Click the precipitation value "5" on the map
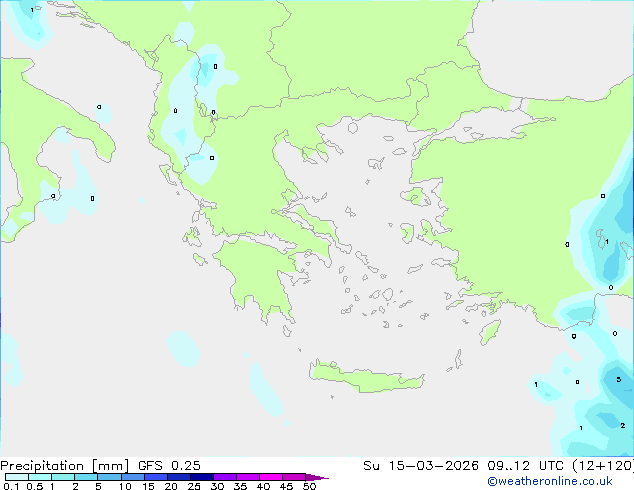Viewport: 634px width, 490px height. click(x=619, y=379)
